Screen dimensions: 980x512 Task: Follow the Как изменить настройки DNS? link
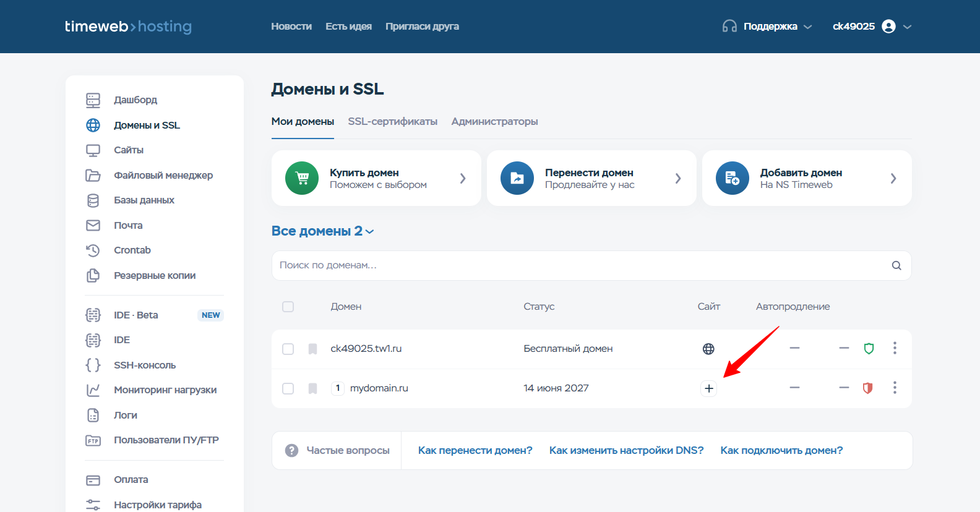[626, 450]
